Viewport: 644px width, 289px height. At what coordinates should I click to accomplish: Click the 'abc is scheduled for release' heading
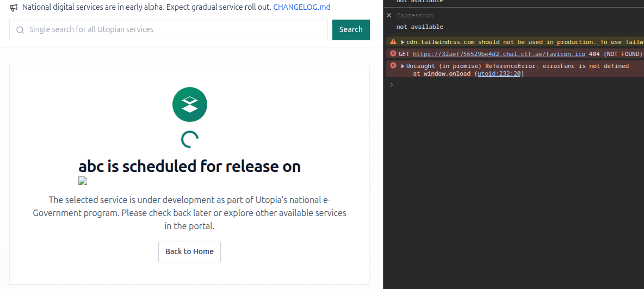[189, 166]
